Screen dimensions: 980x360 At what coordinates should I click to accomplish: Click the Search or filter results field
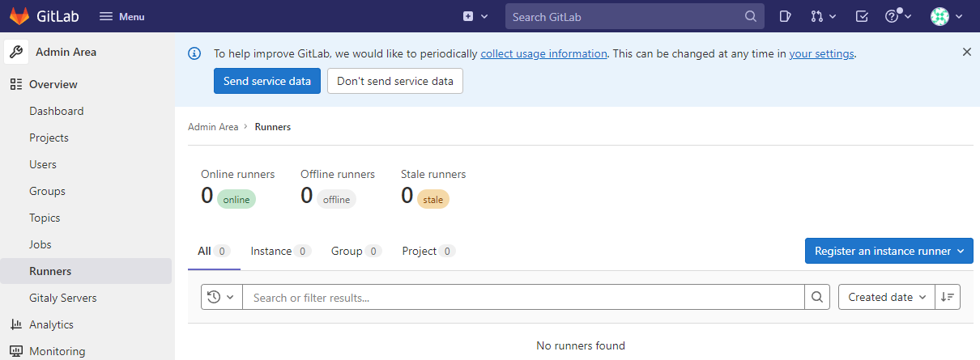pyautogui.click(x=523, y=298)
